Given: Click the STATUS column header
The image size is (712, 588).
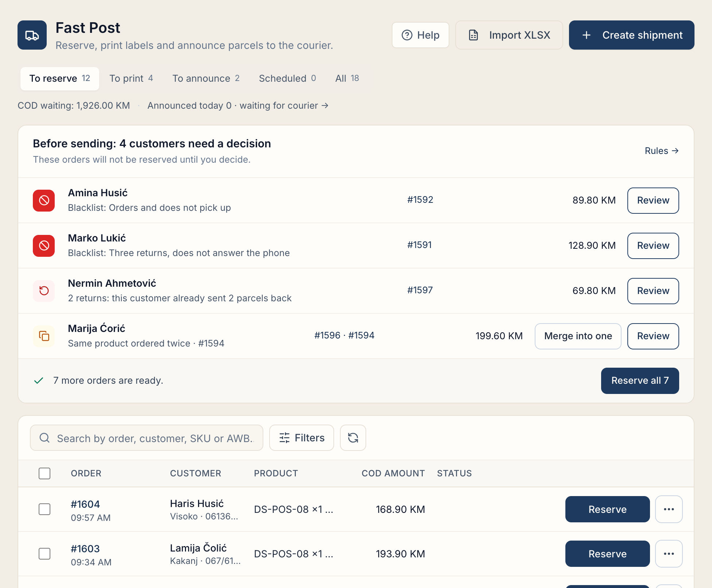Looking at the screenshot, I should pyautogui.click(x=454, y=473).
